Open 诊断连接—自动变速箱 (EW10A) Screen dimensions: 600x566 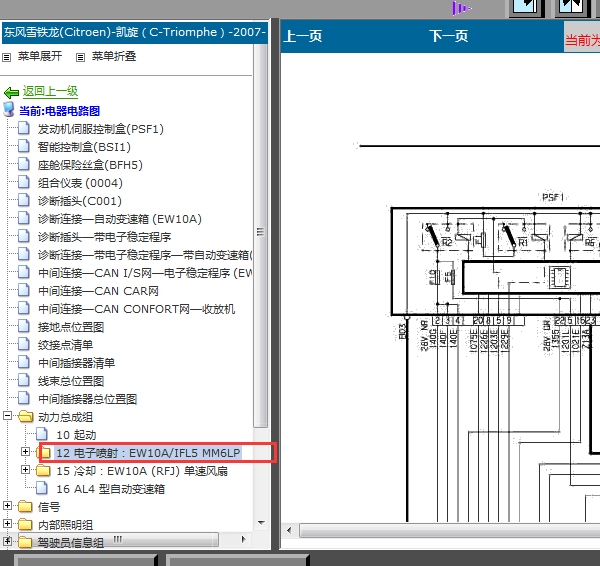[120, 219]
